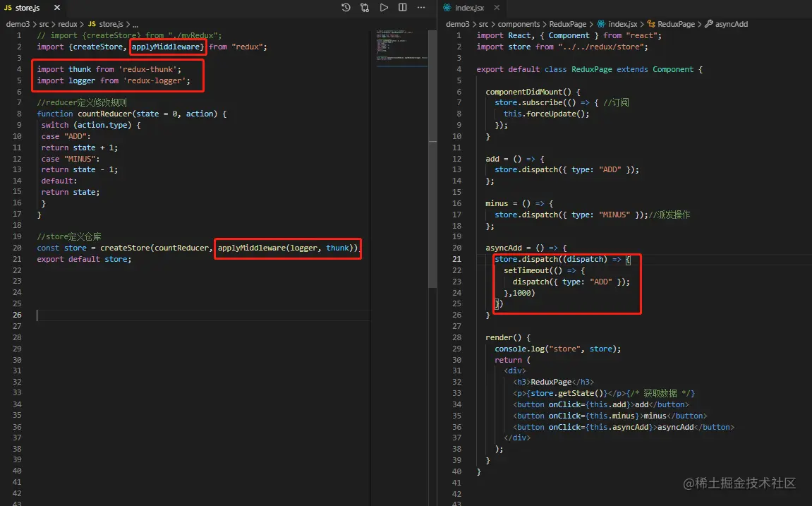Open the ReduxPage class symbol breadcrumb

pos(676,24)
